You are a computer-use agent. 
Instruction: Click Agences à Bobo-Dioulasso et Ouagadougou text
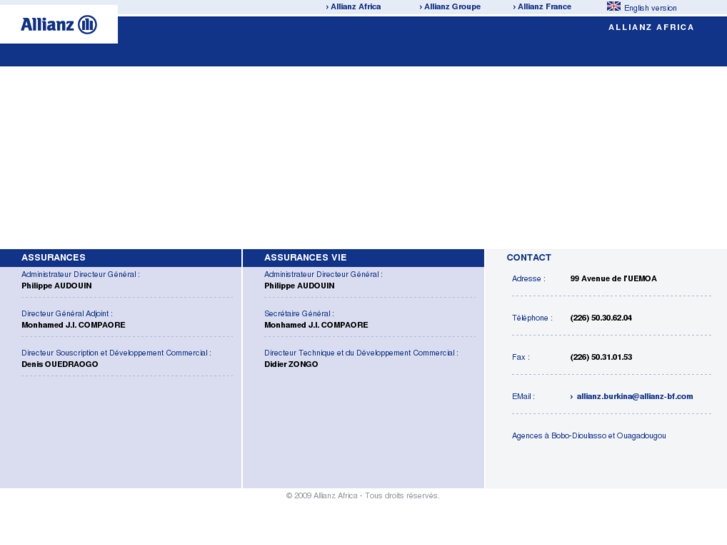pyautogui.click(x=589, y=436)
